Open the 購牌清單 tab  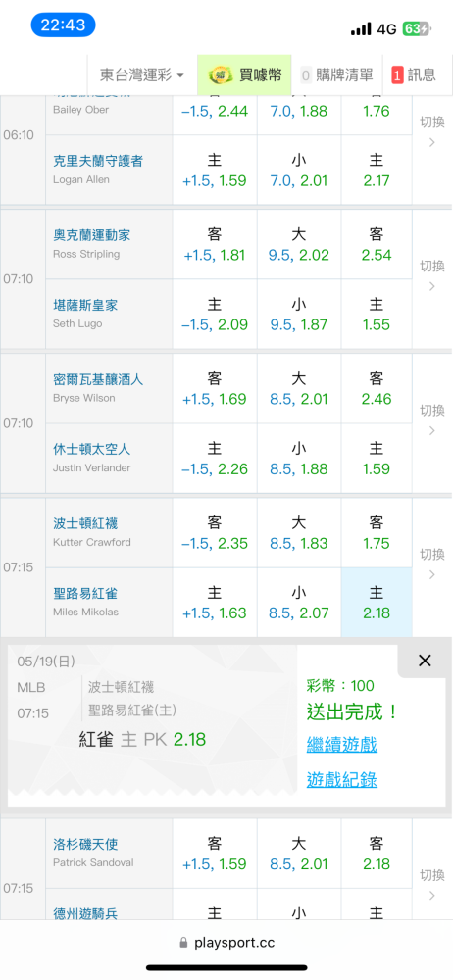pyautogui.click(x=336, y=75)
